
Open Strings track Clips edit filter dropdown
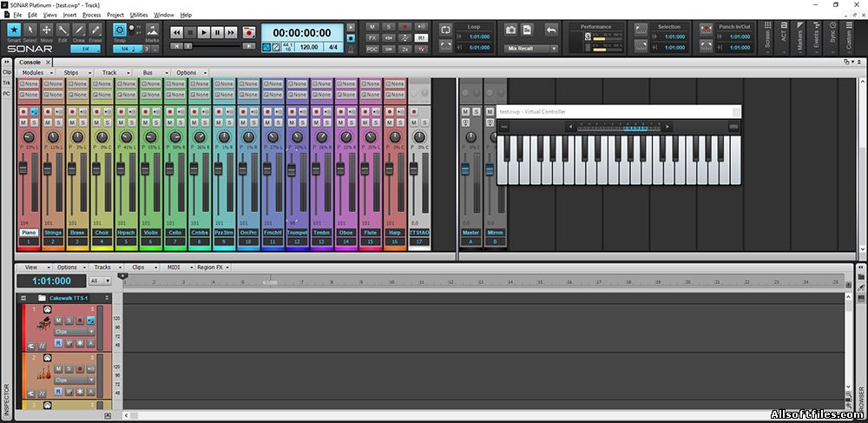74,380
